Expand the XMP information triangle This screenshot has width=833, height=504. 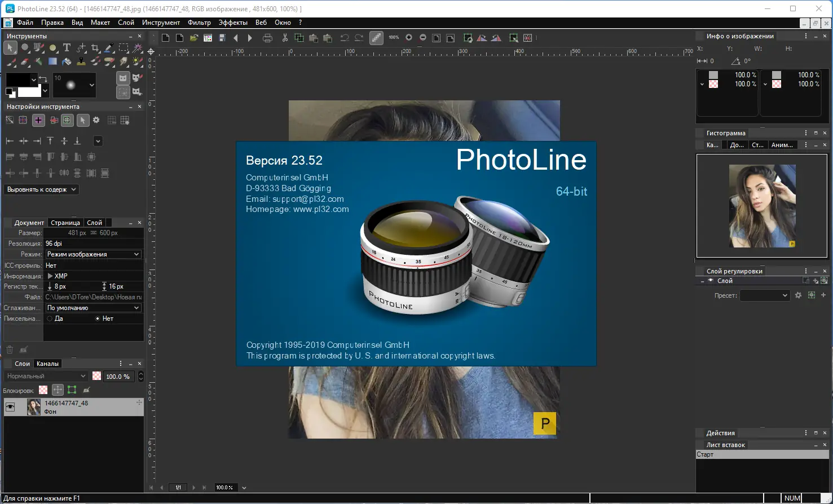click(x=50, y=276)
